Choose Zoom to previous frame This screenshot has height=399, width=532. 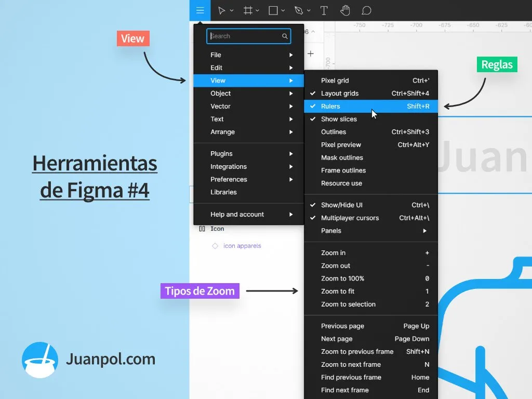371,352
